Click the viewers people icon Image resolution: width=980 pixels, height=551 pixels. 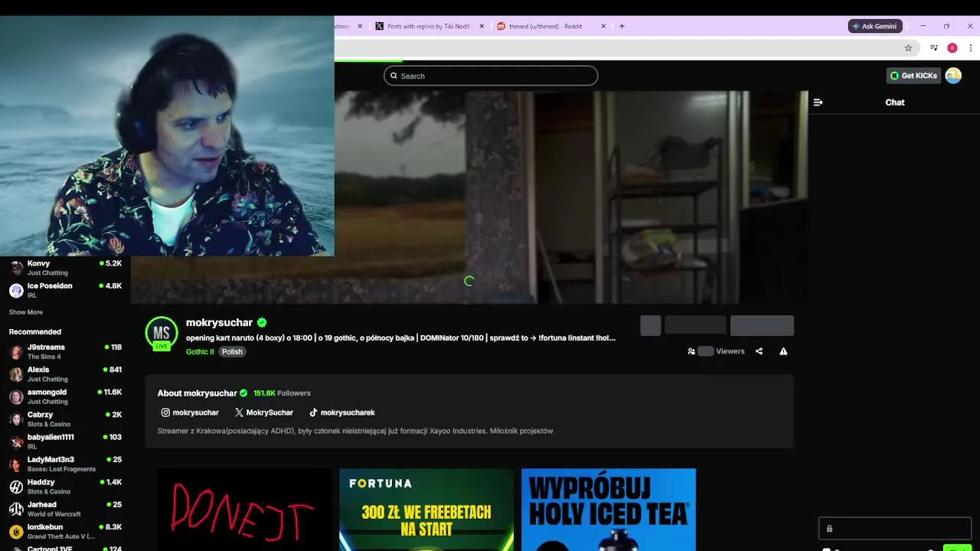tap(691, 351)
